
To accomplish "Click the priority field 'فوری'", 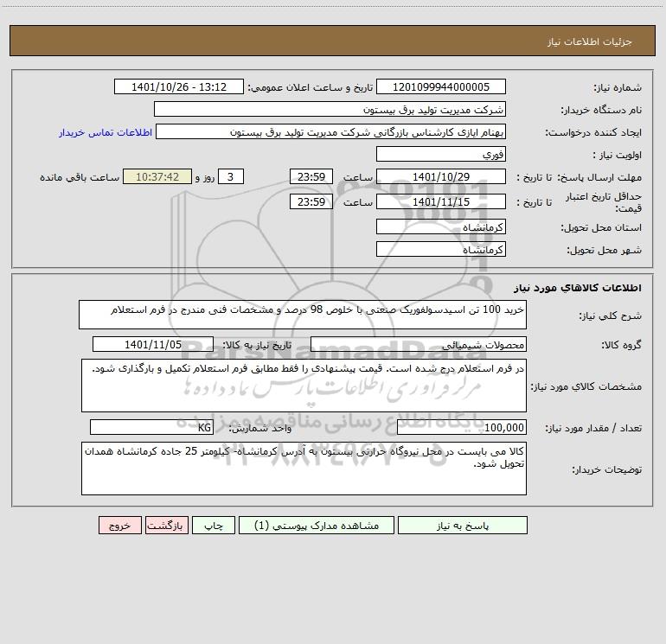I will [441, 154].
